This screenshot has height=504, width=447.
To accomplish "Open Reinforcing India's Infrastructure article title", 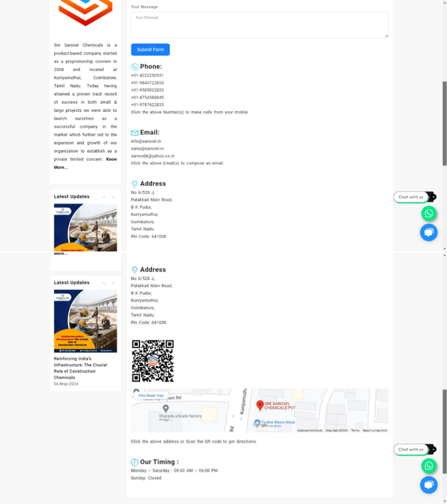I will click(80, 368).
